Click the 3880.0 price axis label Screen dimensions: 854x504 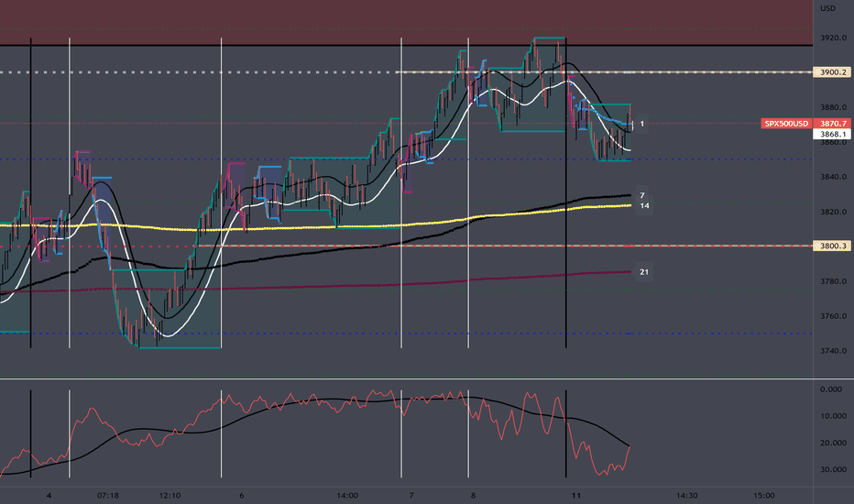click(833, 107)
